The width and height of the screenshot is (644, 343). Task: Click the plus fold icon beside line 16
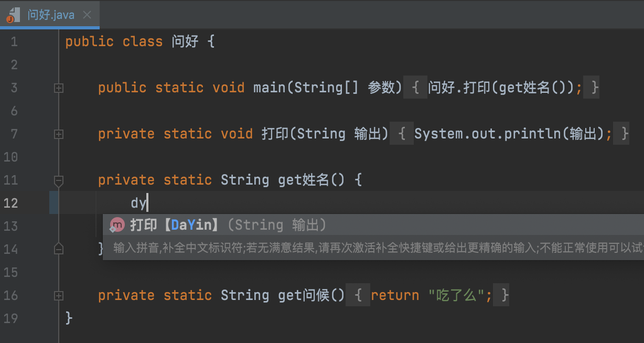point(58,295)
